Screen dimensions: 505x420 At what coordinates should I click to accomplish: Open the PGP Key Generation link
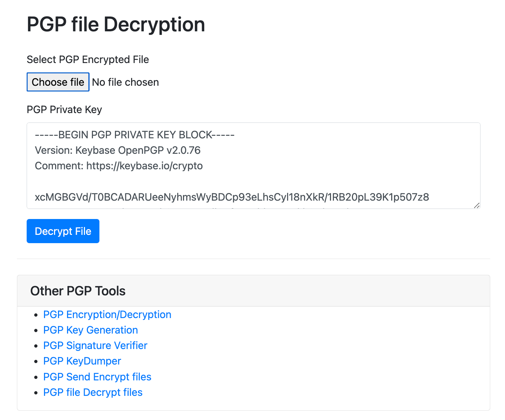(90, 330)
